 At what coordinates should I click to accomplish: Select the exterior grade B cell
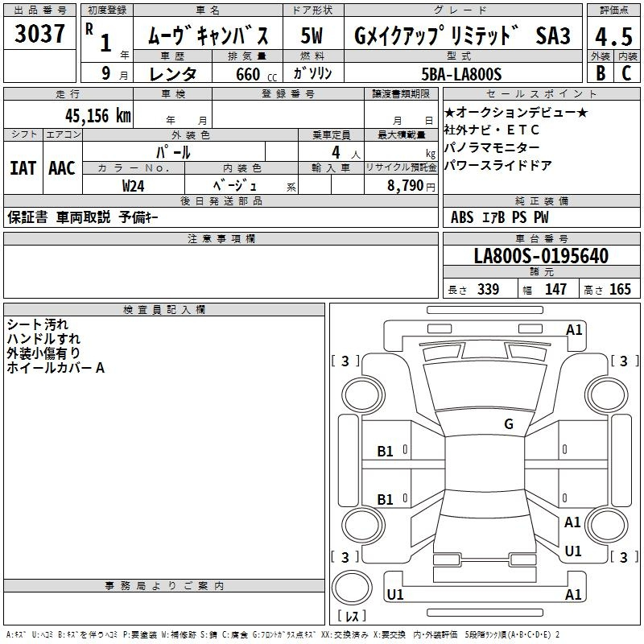pyautogui.click(x=600, y=72)
